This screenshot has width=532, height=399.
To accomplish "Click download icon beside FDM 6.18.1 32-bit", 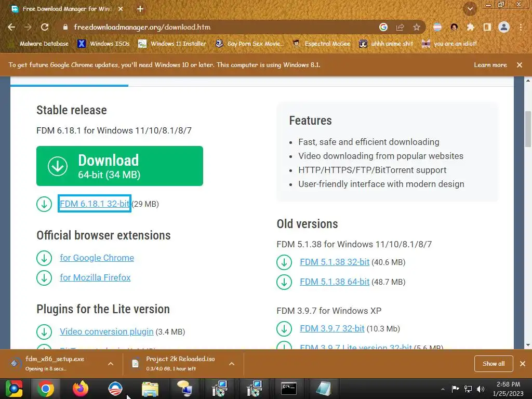I will coord(44,204).
